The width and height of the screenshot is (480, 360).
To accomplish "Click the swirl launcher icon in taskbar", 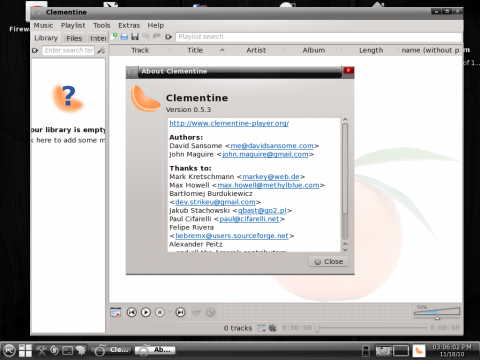I will (55, 350).
